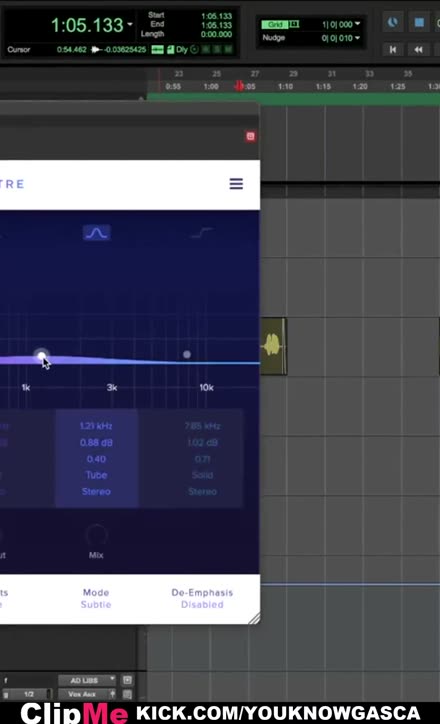Open the AD LIBS input selector
This screenshot has width=440, height=724.
tap(87, 680)
